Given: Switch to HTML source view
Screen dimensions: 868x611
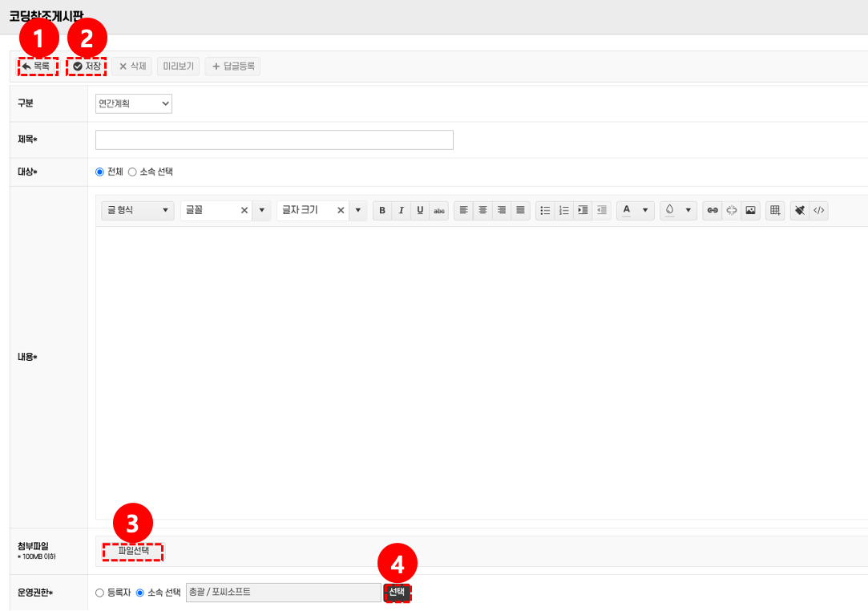Looking at the screenshot, I should point(818,211).
